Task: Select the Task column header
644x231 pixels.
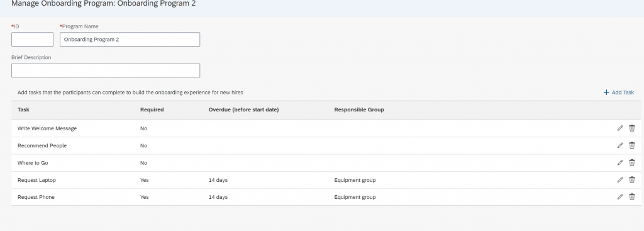Action: (x=23, y=110)
